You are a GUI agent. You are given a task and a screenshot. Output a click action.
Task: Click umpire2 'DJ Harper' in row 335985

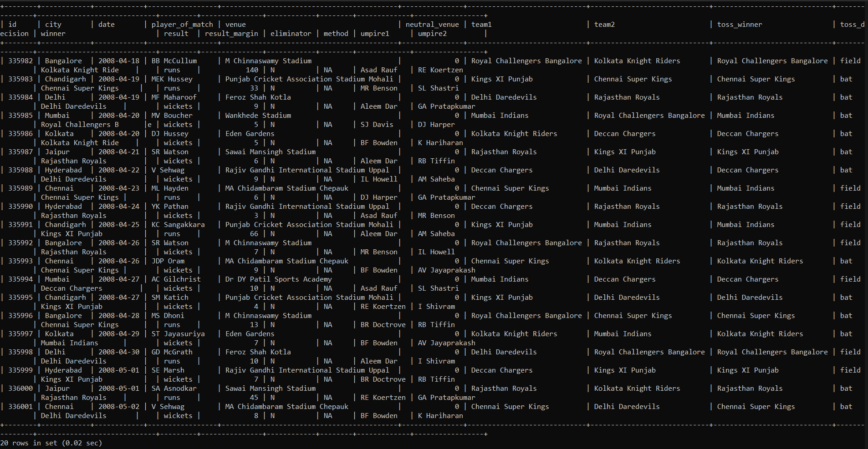[x=436, y=125]
